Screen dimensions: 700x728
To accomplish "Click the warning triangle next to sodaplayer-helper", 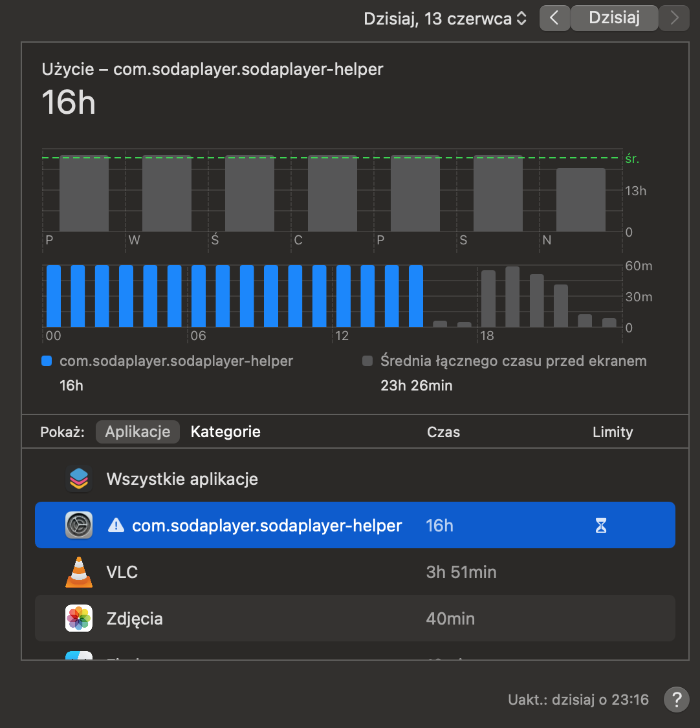I will tap(116, 525).
